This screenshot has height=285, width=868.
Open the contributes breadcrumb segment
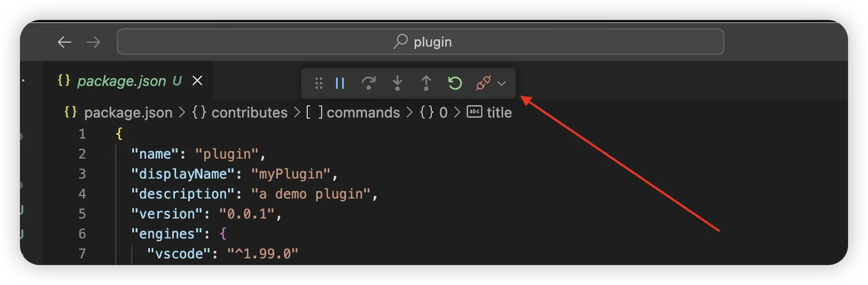pos(249,112)
